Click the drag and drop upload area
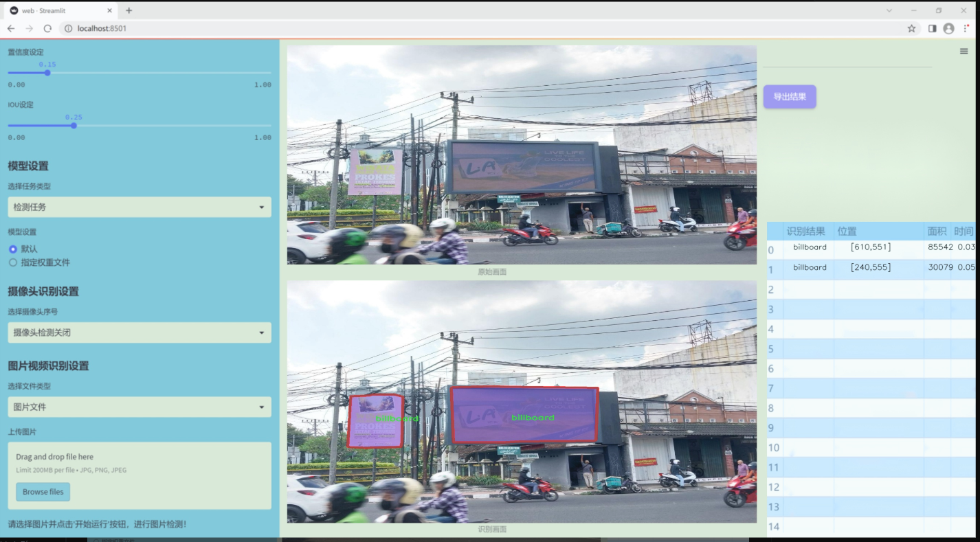Screen dimensions: 980x542 [x=140, y=475]
